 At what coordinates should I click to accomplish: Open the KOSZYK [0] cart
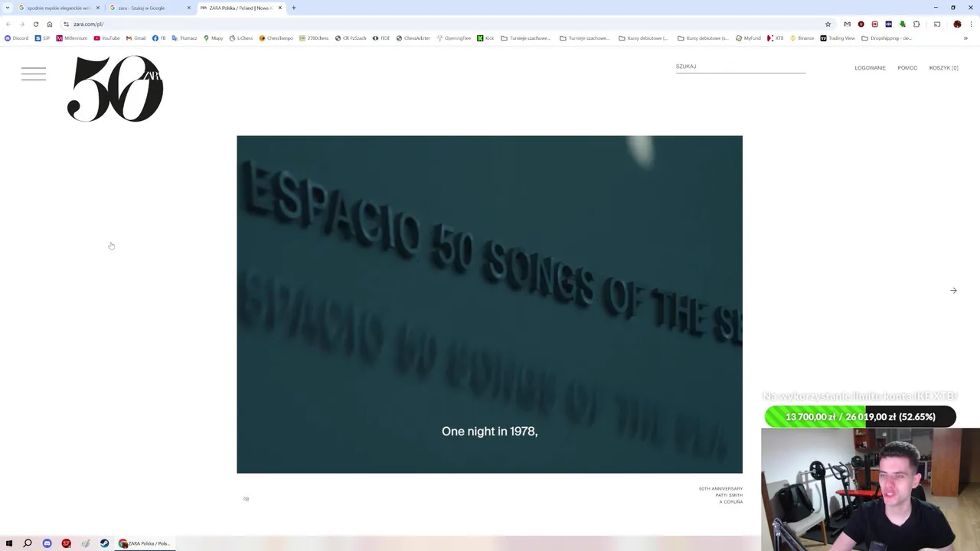[943, 68]
